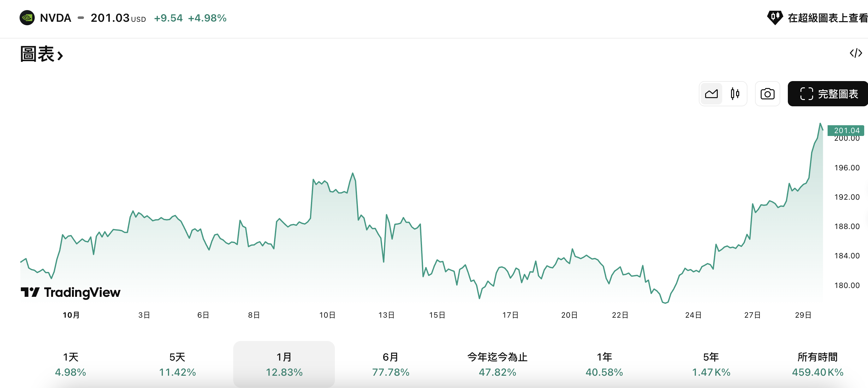Image resolution: width=868 pixels, height=388 pixels.
Task: Select the 5天 time range tab
Action: pyautogui.click(x=177, y=364)
